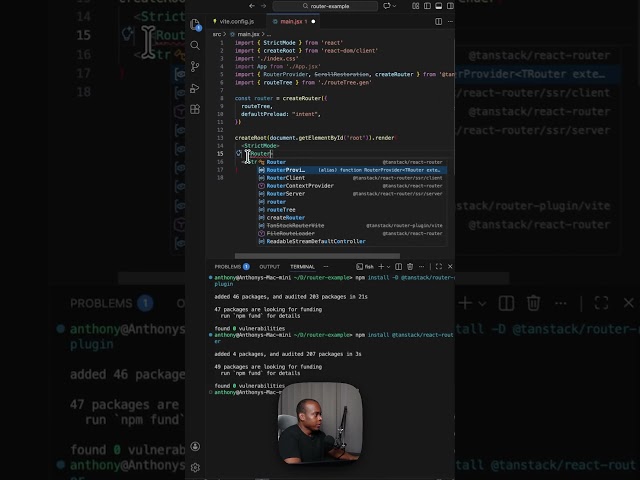Open the Extensions view

coord(195,109)
